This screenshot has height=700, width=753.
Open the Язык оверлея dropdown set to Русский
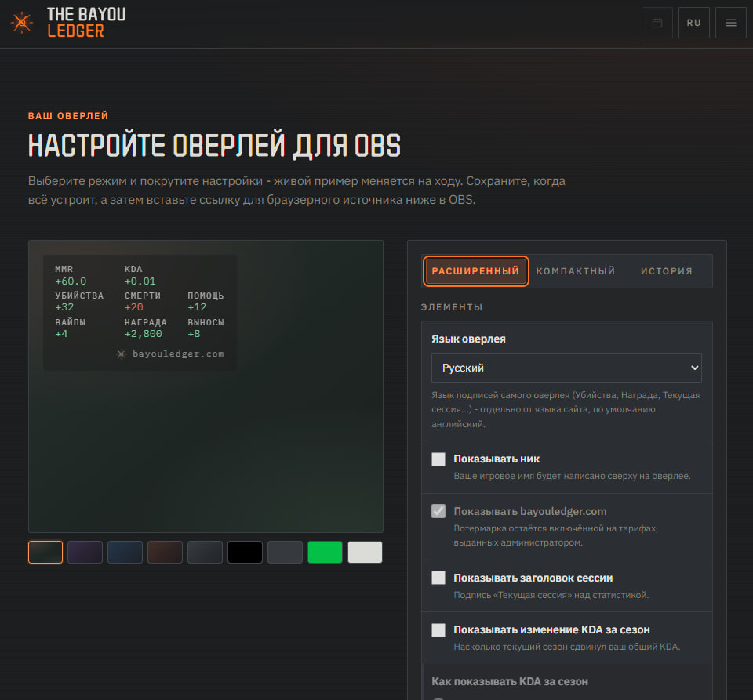tap(566, 368)
